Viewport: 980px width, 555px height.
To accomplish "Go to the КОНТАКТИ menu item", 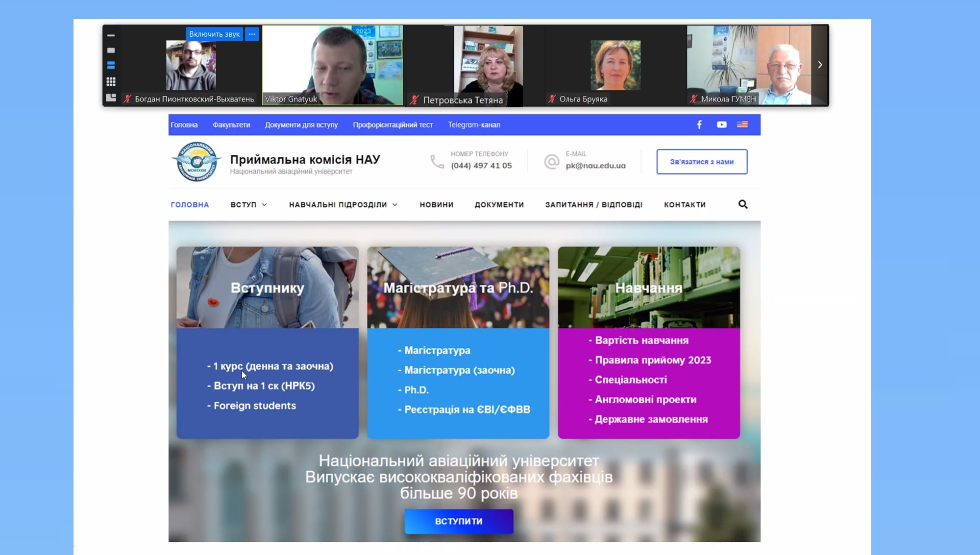I will pos(685,205).
